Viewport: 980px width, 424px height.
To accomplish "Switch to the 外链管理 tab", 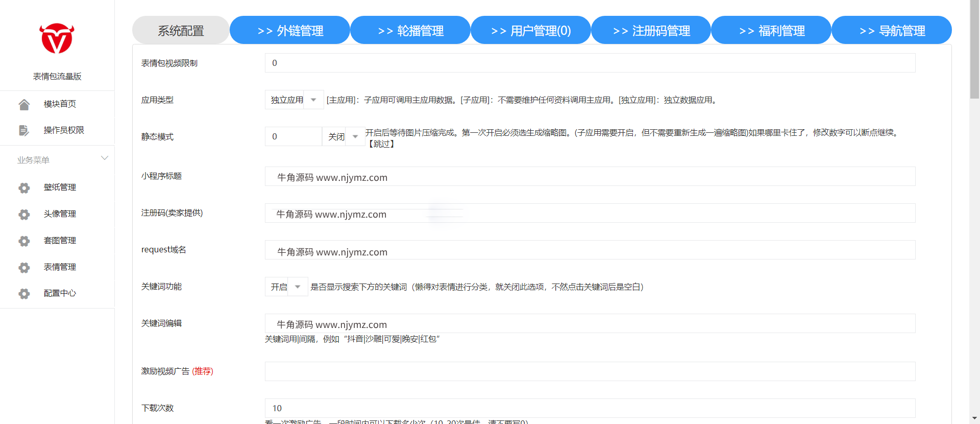I will pos(290,30).
